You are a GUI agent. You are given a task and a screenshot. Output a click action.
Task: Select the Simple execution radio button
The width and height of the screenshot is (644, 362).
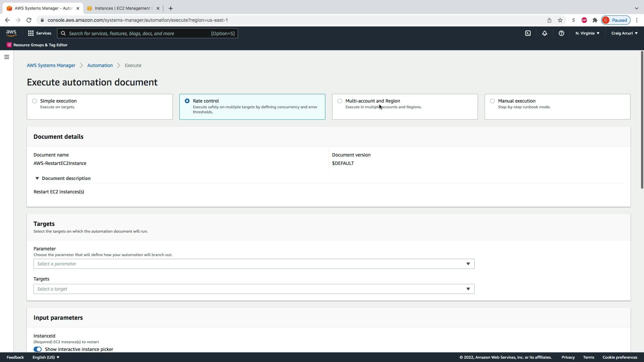[x=35, y=101]
